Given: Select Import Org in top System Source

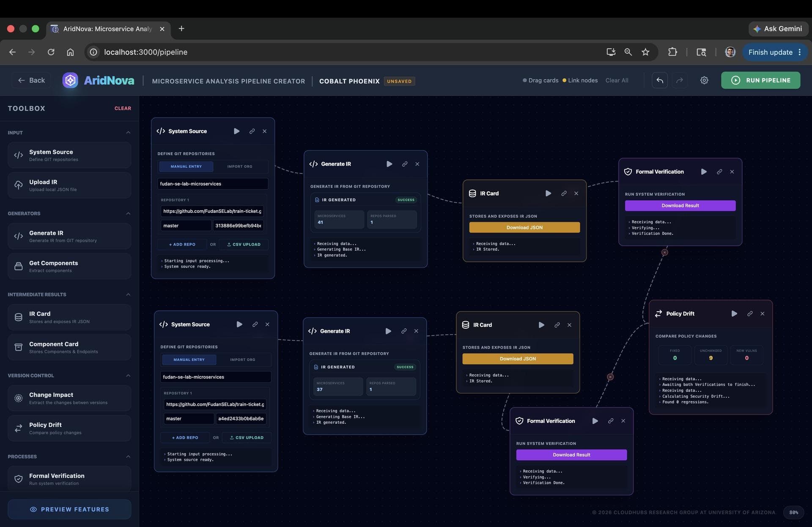Looking at the screenshot, I should pyautogui.click(x=240, y=167).
